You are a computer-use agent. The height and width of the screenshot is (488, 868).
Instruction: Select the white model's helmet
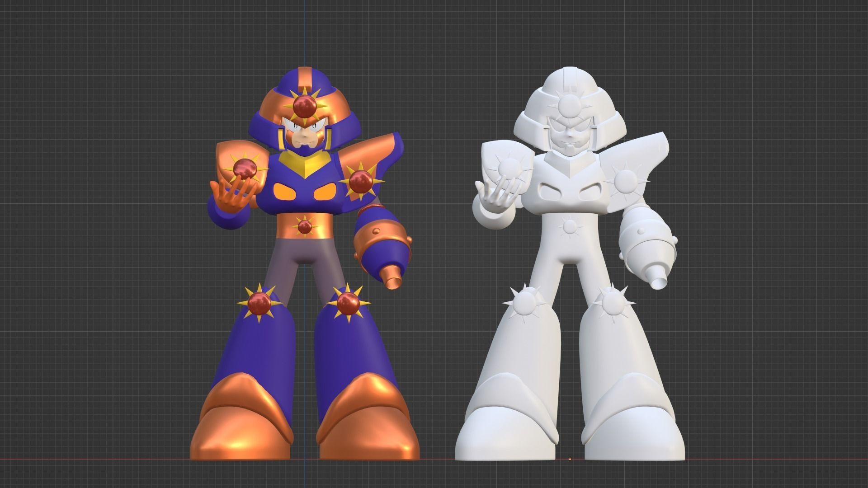tap(566, 86)
